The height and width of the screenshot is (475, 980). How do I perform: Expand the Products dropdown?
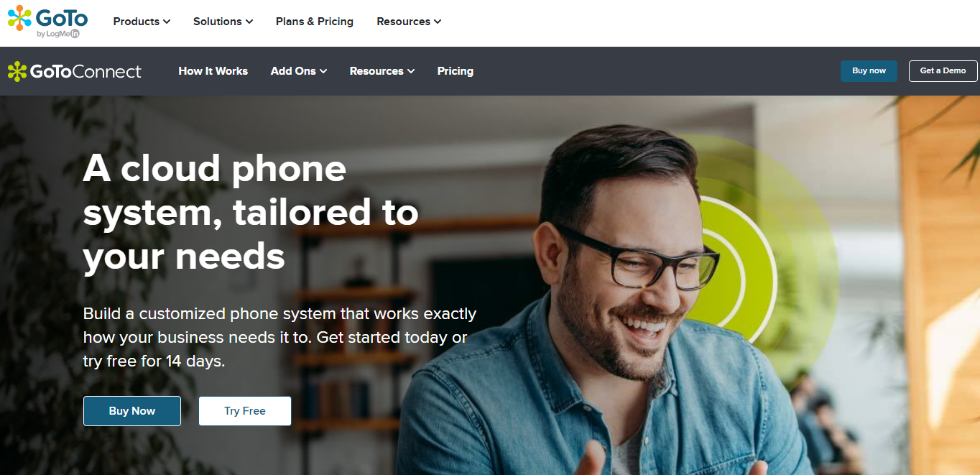tap(142, 22)
